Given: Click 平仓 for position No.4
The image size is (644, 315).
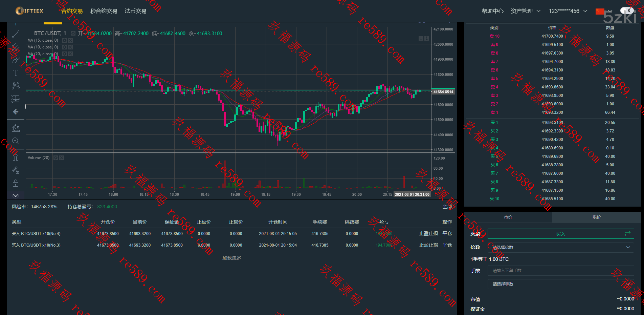Looking at the screenshot, I should 447,234.
